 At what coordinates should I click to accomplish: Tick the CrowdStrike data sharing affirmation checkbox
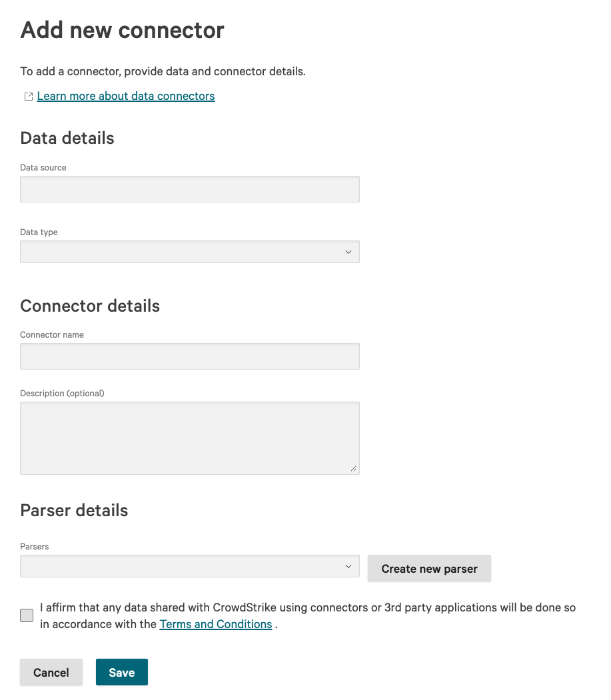(27, 615)
